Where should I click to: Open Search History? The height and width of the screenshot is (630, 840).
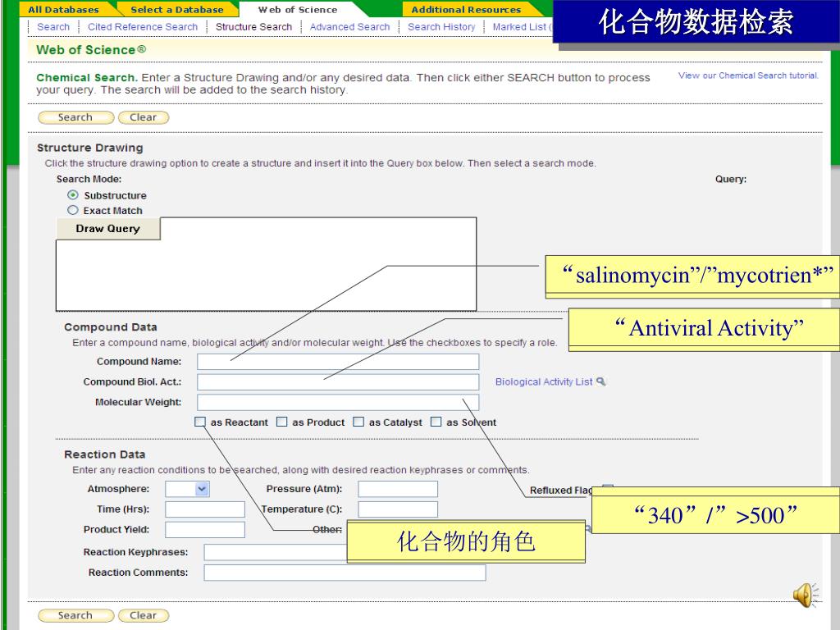click(441, 27)
